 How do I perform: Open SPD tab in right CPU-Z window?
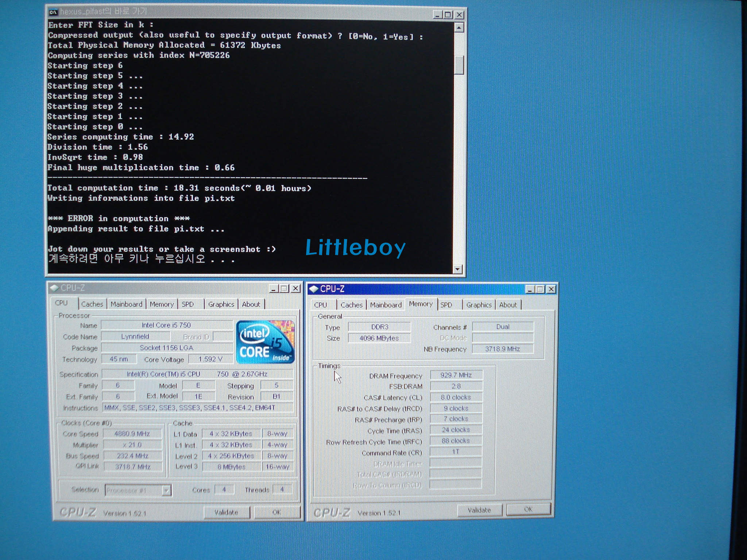tap(447, 305)
